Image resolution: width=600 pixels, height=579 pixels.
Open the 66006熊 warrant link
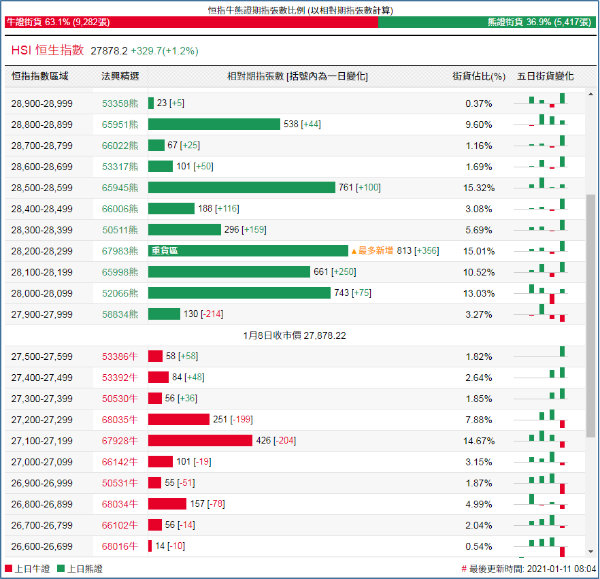pos(120,209)
